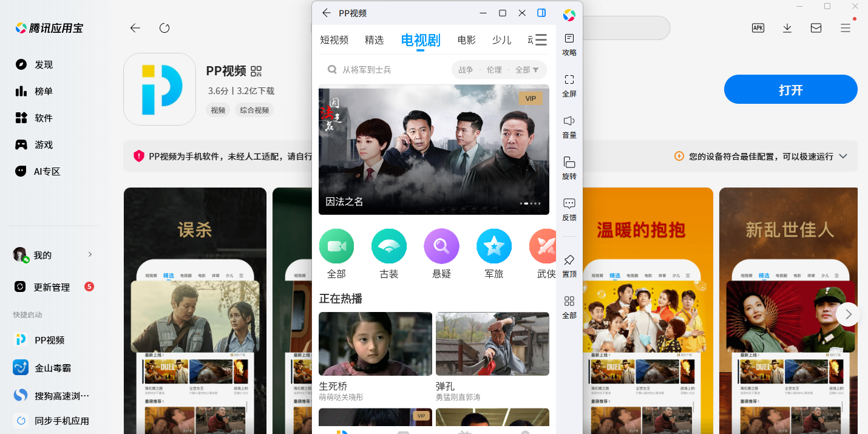
Task: Rotate the screen with 旋转
Action: click(569, 168)
